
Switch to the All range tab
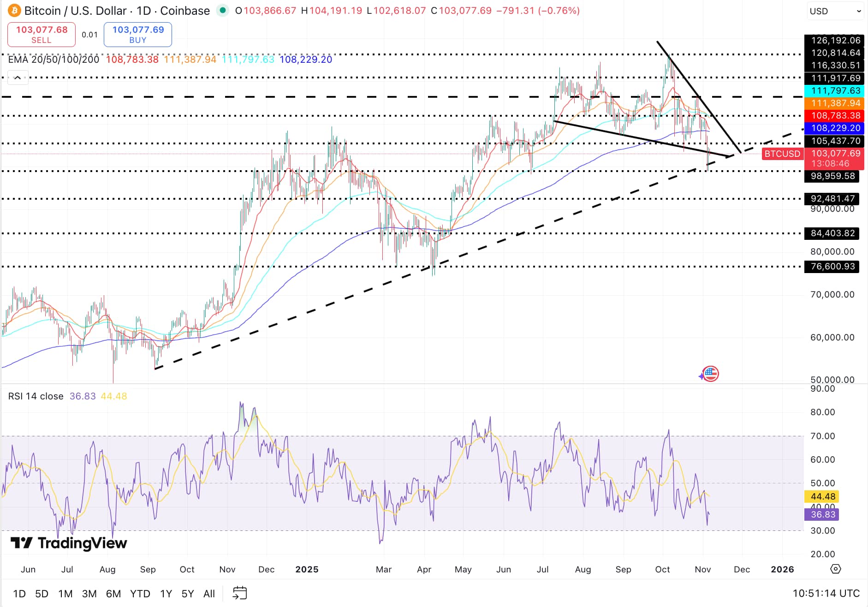[x=209, y=594]
